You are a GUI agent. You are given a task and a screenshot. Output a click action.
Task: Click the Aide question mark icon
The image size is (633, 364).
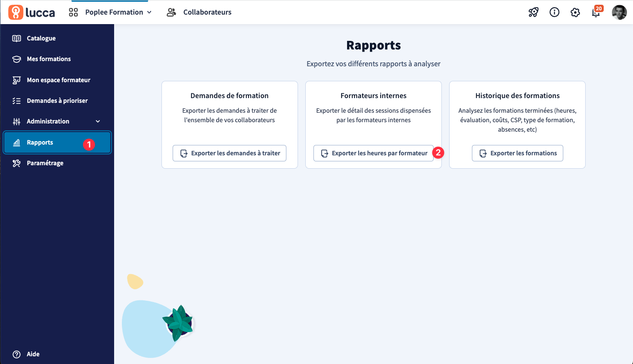17,354
